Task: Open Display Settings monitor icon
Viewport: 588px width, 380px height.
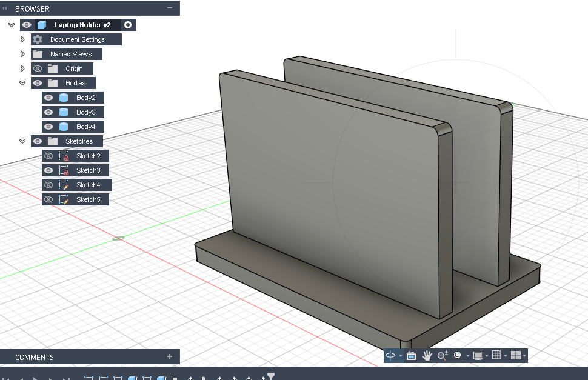Action: (x=478, y=355)
